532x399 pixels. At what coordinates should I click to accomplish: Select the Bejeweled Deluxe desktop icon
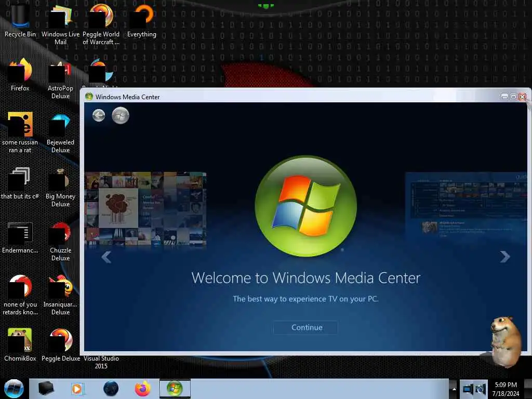(60, 132)
